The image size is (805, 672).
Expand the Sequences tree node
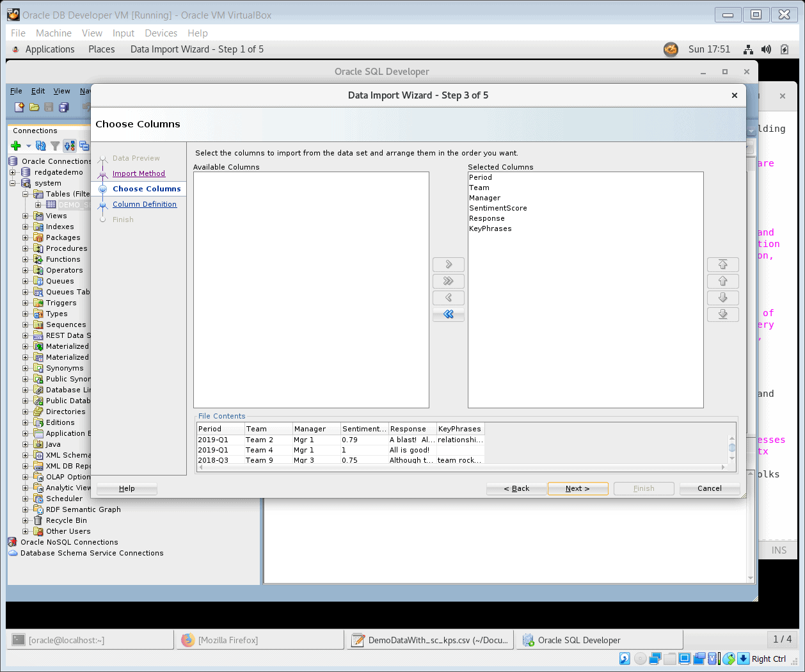25,324
